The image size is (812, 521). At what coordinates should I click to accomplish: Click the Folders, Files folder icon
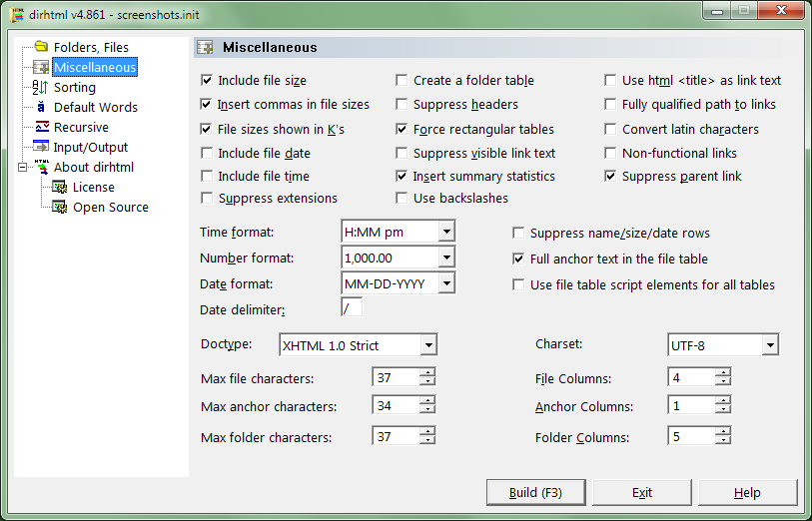[41, 47]
